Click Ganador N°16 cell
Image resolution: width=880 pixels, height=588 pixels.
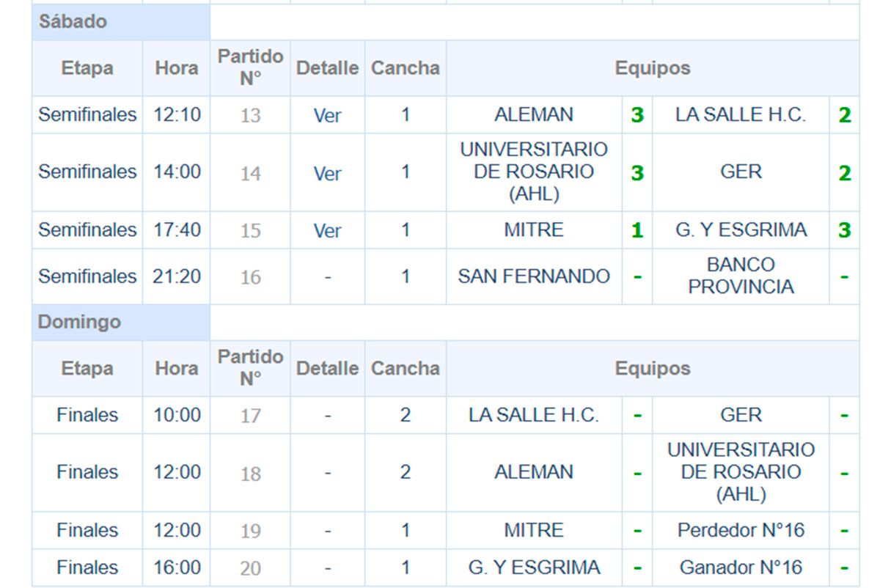[741, 567]
